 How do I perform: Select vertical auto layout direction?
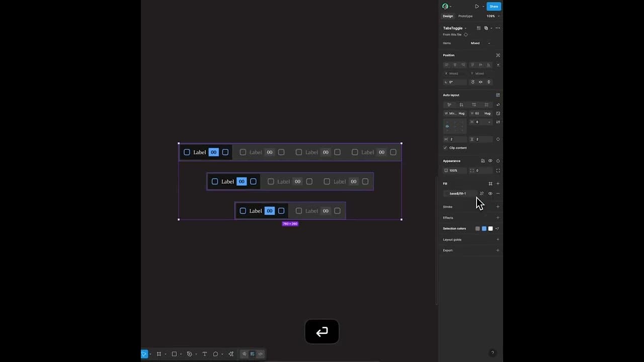point(461,105)
